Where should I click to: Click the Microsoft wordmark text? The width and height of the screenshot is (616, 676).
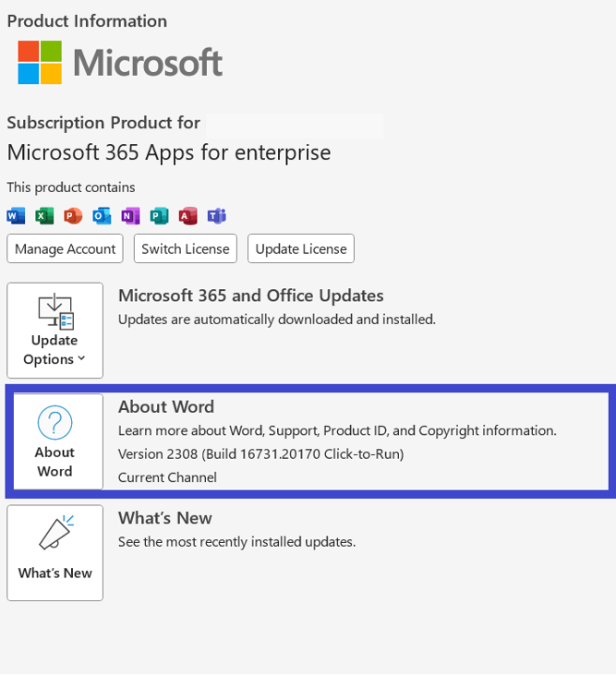pyautogui.click(x=148, y=63)
